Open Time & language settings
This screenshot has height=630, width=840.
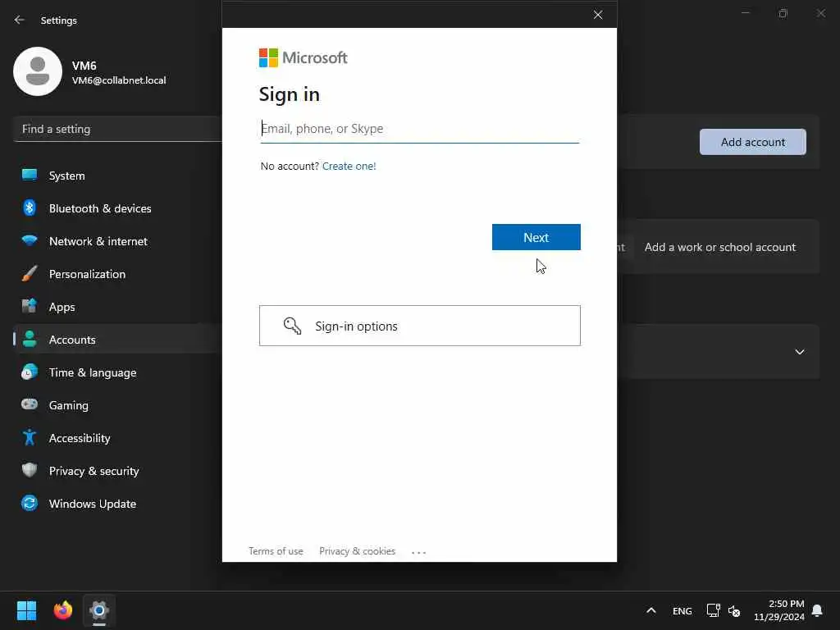116,372
